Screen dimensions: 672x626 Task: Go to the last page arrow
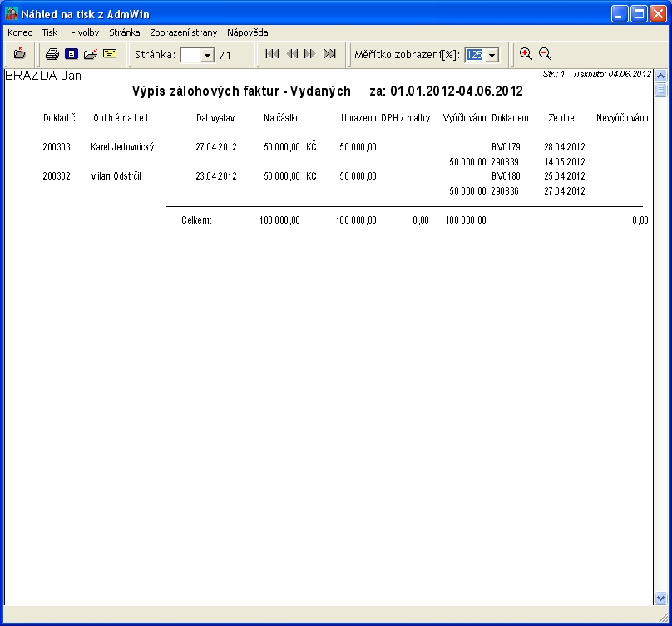click(x=329, y=53)
